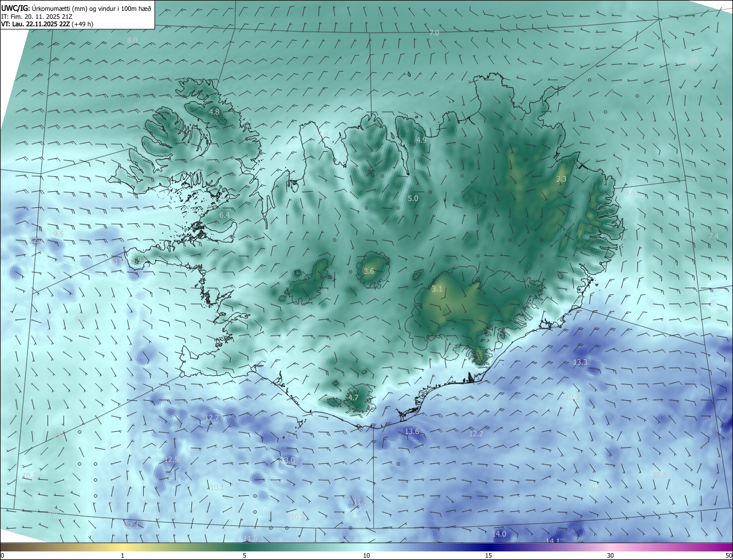Viewport: 733px width, 560px height.
Task: Click the 3.6 value on the central glacier
Action: 369,271
